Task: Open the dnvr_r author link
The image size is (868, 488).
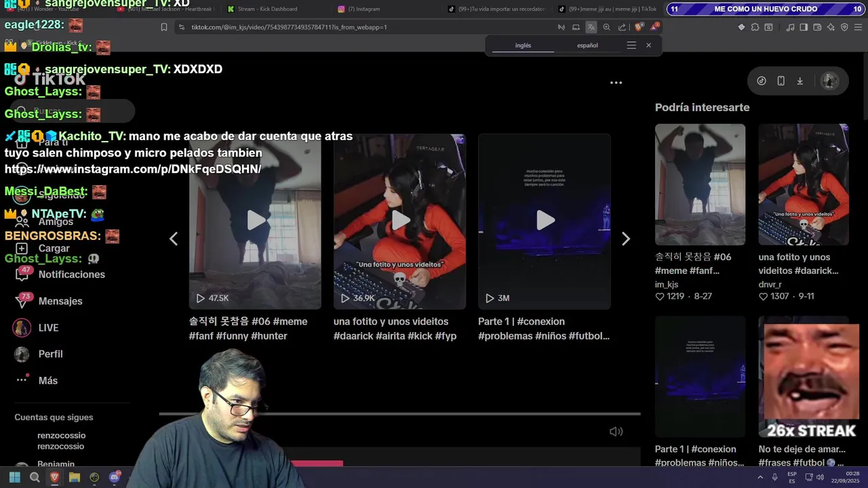Action: [x=770, y=285]
